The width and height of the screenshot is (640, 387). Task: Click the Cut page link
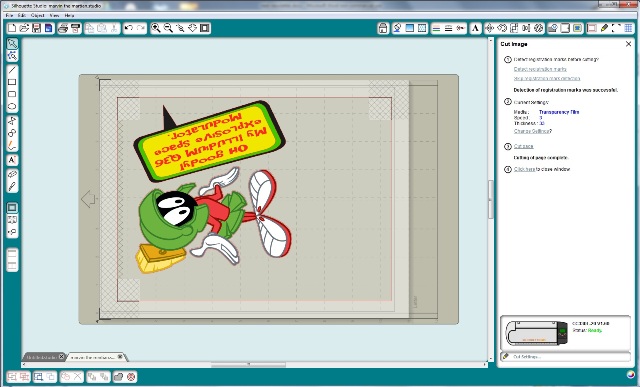tap(523, 146)
